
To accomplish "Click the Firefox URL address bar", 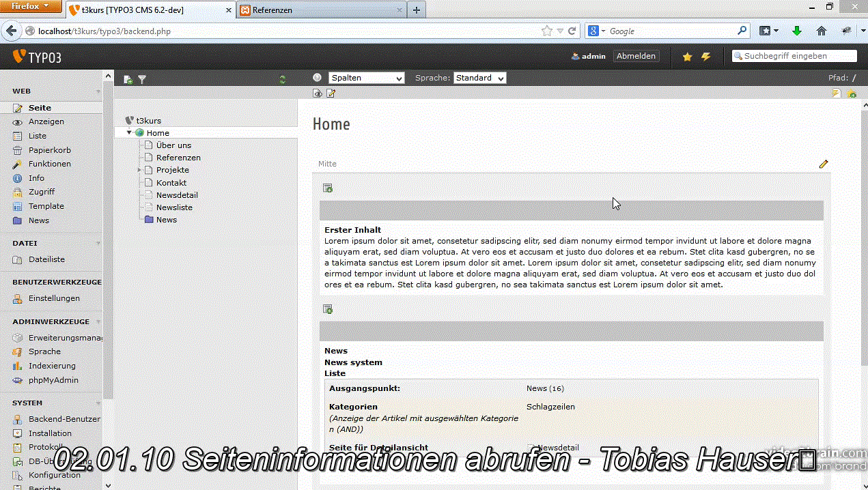I will [x=287, y=31].
